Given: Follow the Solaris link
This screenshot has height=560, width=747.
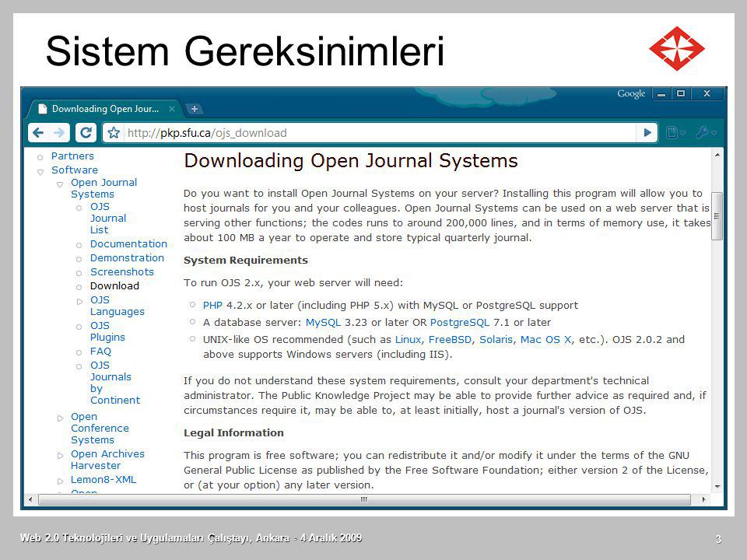Looking at the screenshot, I should [496, 340].
